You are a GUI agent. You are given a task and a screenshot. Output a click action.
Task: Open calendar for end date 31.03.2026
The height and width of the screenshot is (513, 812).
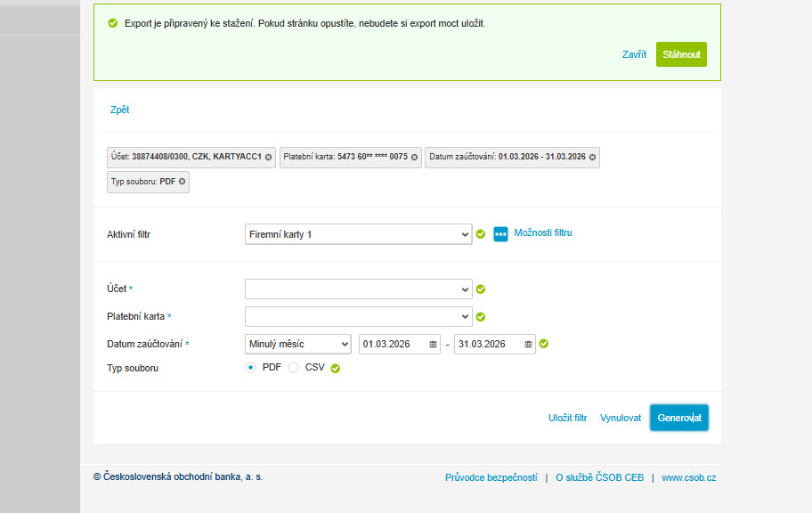point(528,345)
